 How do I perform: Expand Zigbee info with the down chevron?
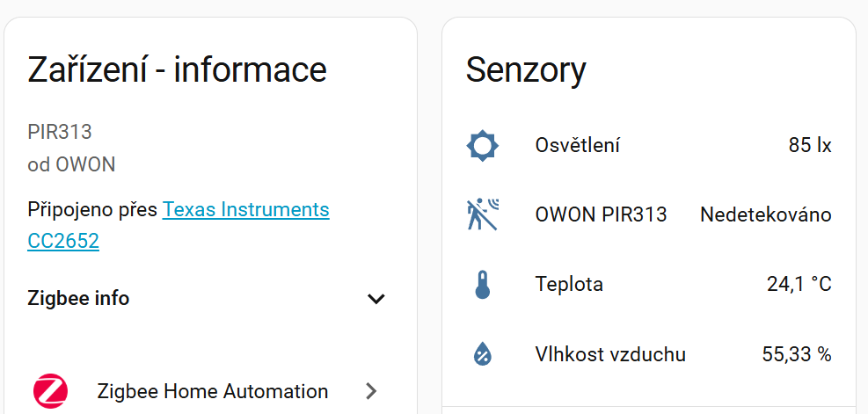tap(376, 299)
